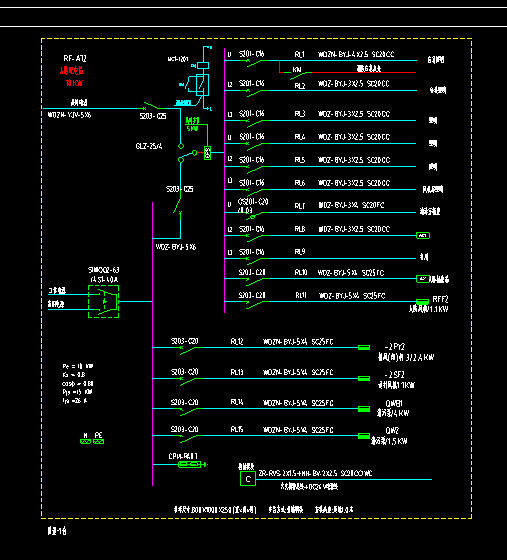
Task: Click the 'S203-C20' breaker label on RL12 row
Action: click(x=184, y=341)
